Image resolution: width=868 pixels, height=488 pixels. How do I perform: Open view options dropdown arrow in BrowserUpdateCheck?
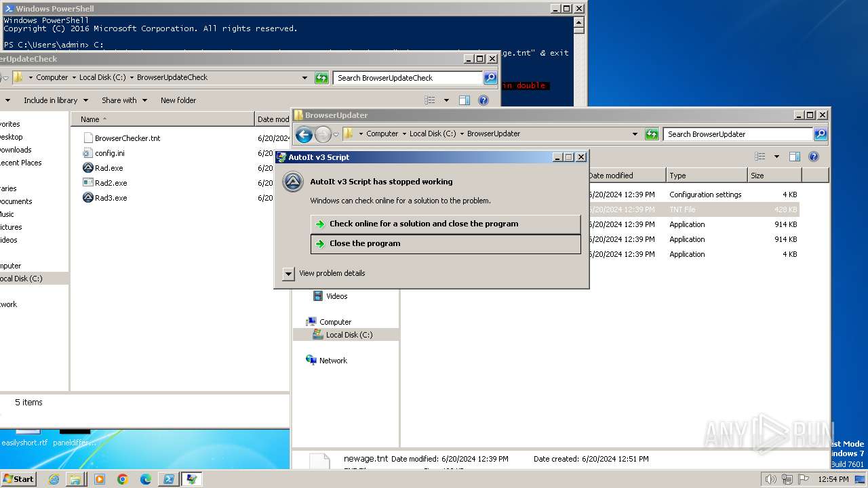point(446,100)
